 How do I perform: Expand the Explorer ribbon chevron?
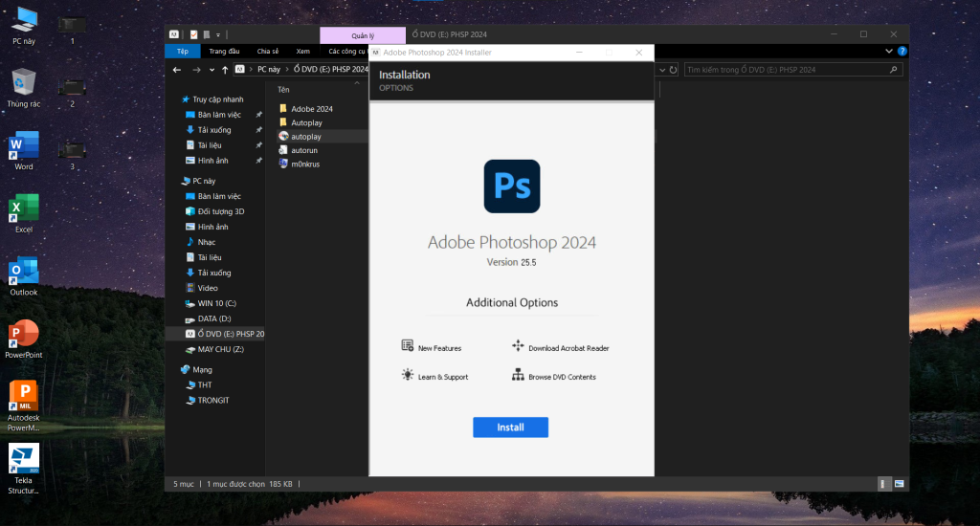[889, 52]
